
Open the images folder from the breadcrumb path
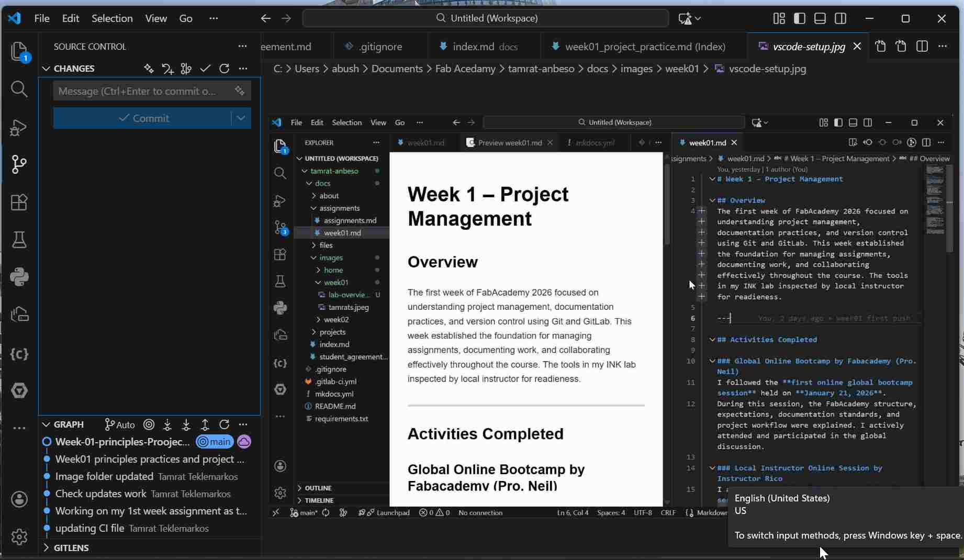636,69
